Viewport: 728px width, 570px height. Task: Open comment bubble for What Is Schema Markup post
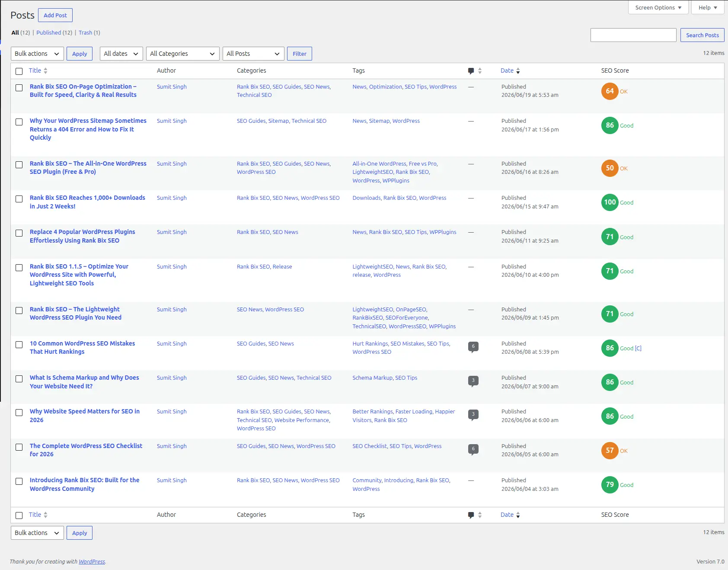point(473,381)
